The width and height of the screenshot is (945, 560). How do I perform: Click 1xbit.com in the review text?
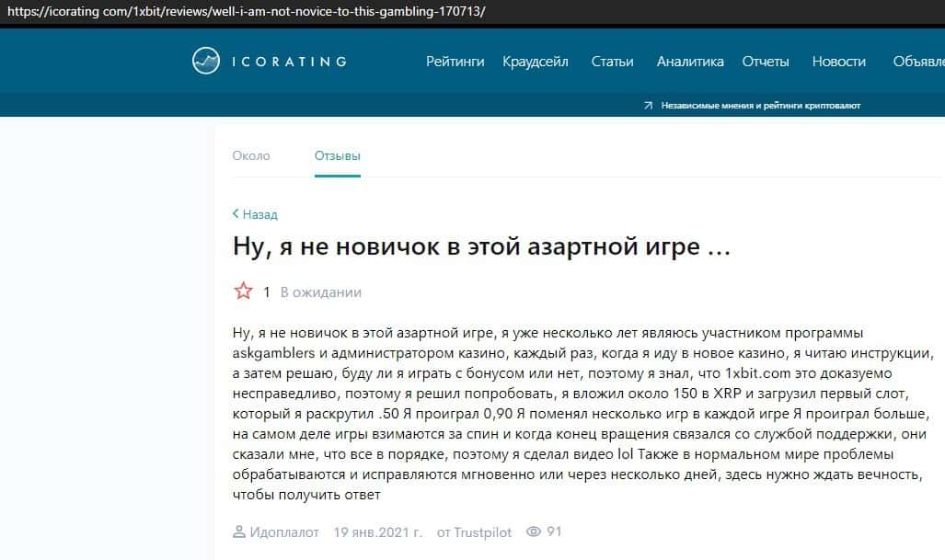(757, 373)
